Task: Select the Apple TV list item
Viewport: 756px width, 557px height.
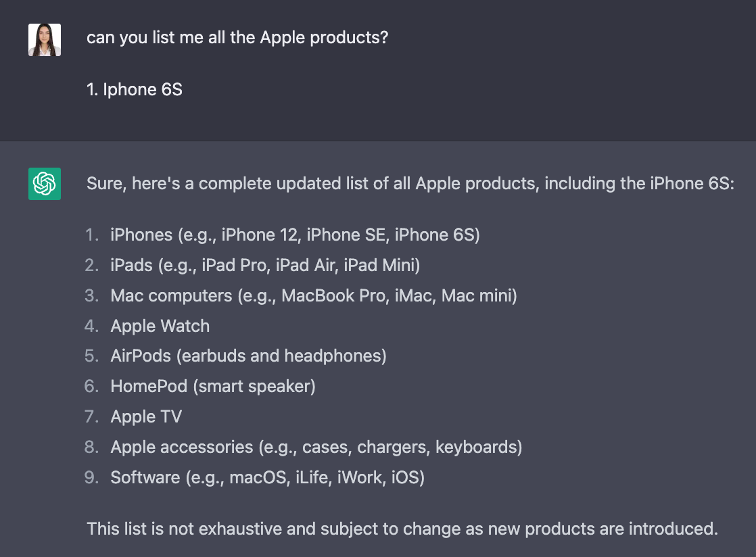Action: (x=146, y=417)
